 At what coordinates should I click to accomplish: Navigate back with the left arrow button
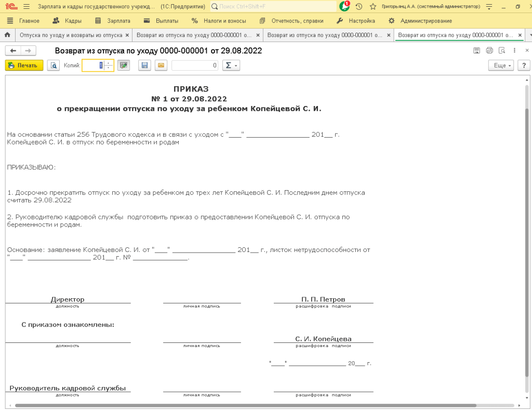point(14,50)
